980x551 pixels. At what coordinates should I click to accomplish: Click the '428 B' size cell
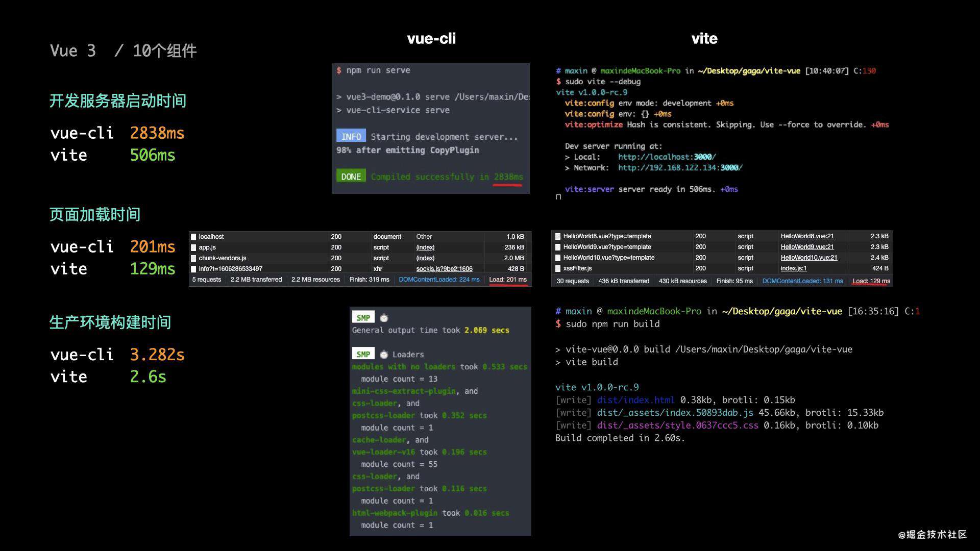tap(516, 269)
